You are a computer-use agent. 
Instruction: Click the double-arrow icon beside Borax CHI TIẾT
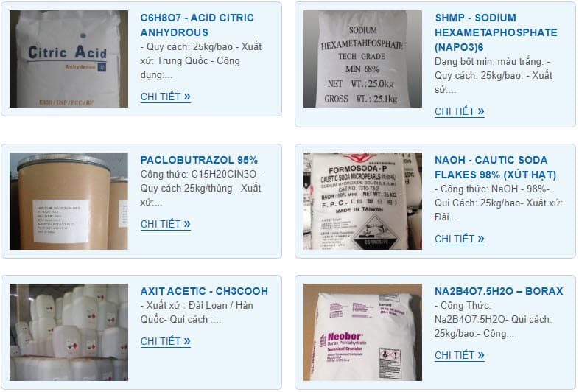click(x=481, y=355)
